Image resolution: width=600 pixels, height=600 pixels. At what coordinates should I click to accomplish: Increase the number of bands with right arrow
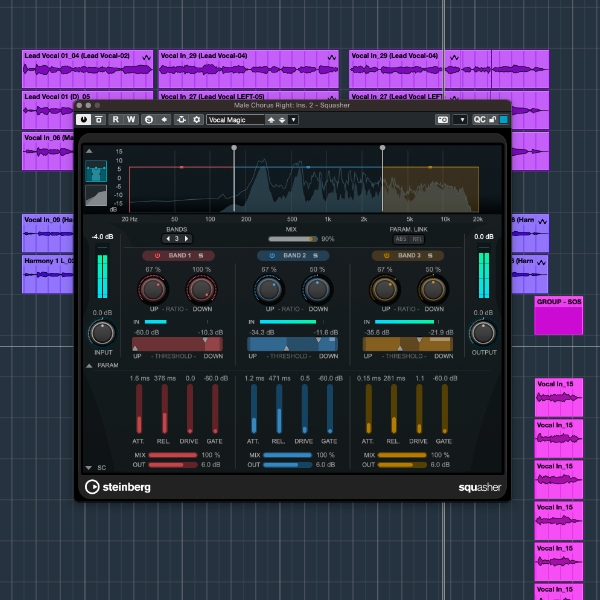coord(186,239)
